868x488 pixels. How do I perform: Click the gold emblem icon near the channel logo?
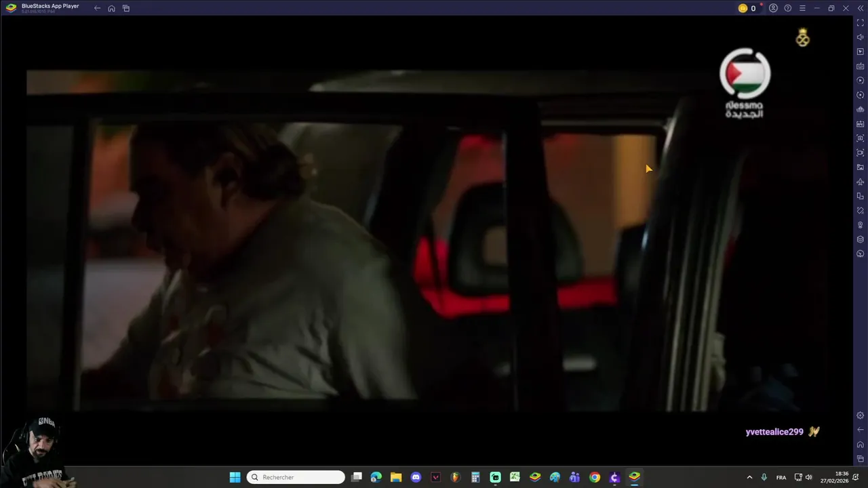click(803, 38)
